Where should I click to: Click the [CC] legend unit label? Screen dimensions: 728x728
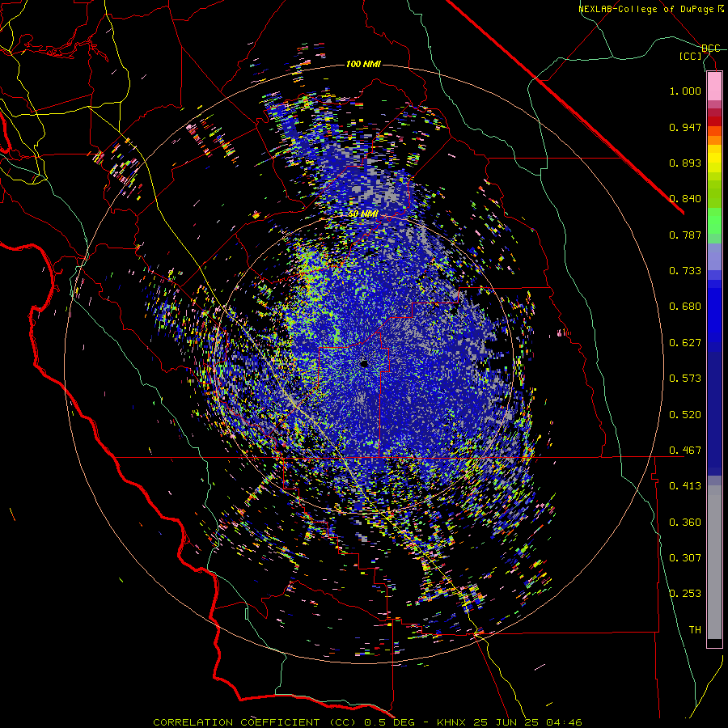691,56
